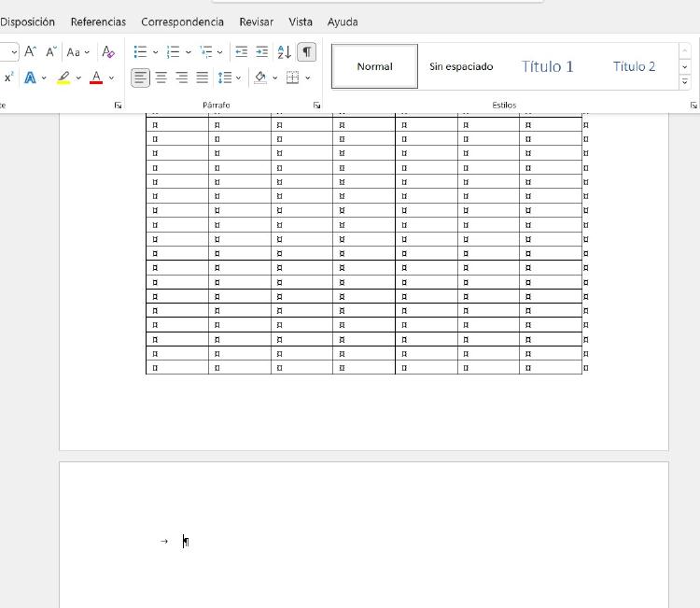Apply the text effects tool
Screen dimensions: 700x608
[30, 78]
